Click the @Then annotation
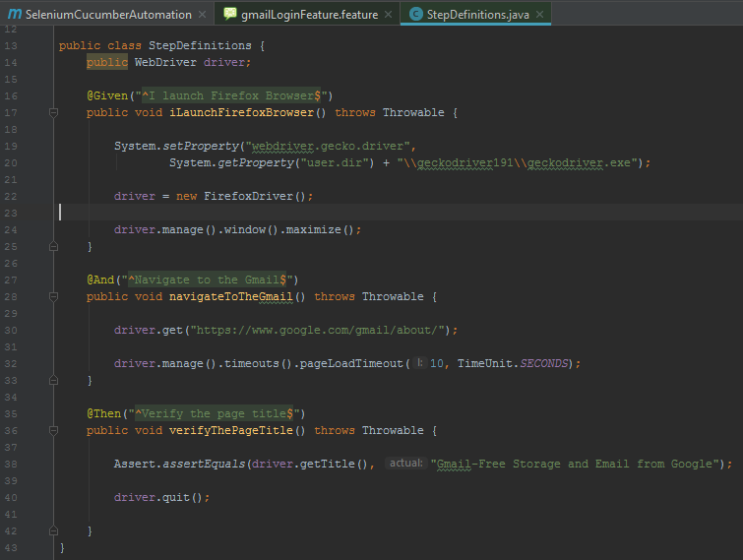743x560 pixels. (103, 413)
